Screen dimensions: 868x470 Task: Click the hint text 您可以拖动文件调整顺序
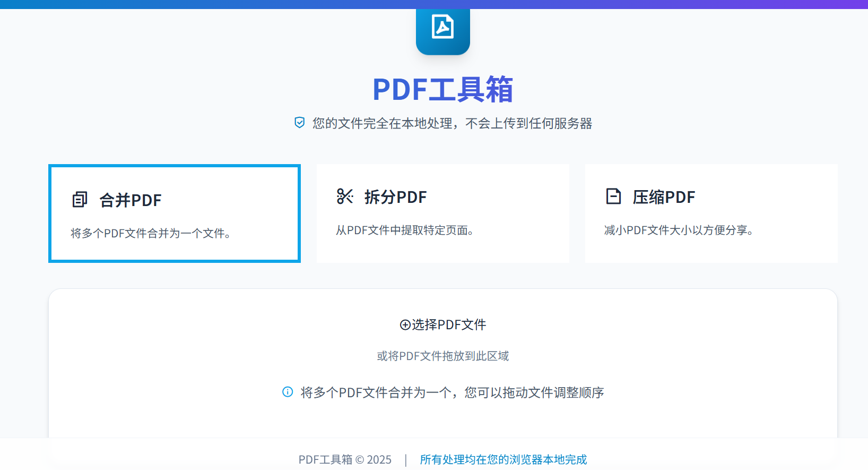point(534,392)
